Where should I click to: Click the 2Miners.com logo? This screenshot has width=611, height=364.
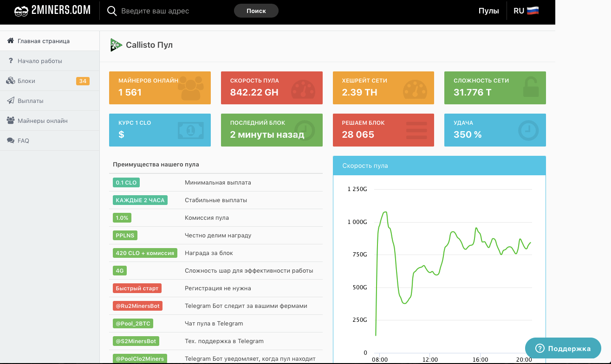click(x=52, y=10)
